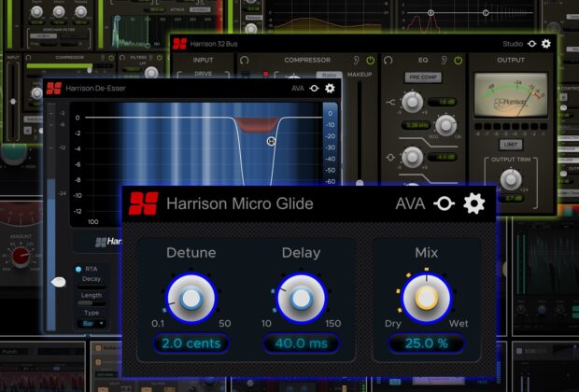Click the background Compressor reset arrow icon
This screenshot has height=392, width=579.
click(x=28, y=58)
